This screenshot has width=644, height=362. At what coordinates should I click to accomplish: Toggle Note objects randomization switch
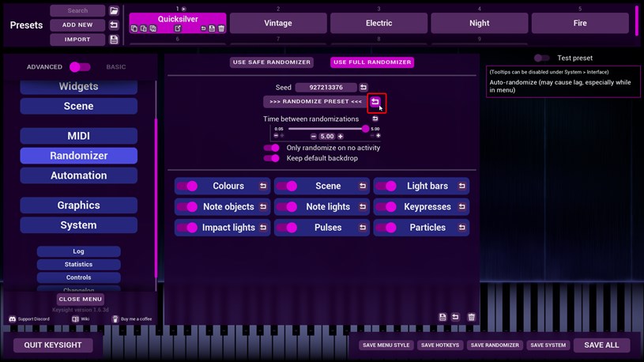[x=187, y=206]
